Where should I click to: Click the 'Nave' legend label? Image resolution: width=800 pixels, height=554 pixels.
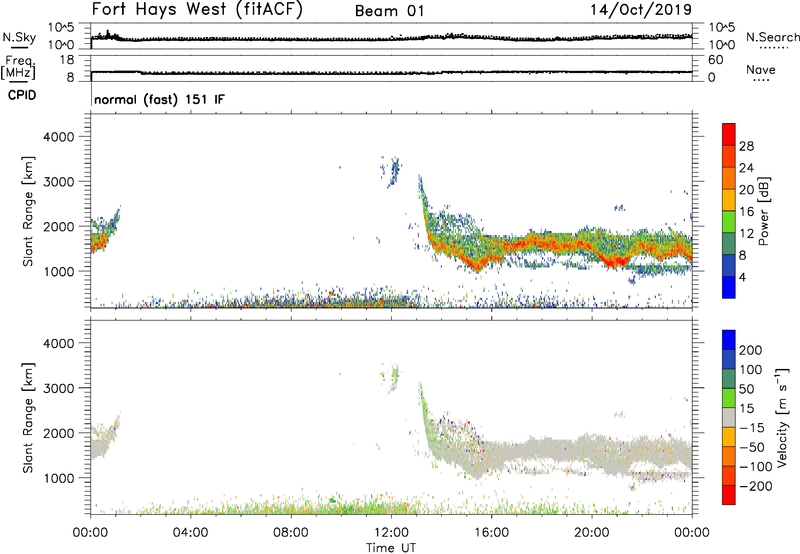click(x=761, y=70)
